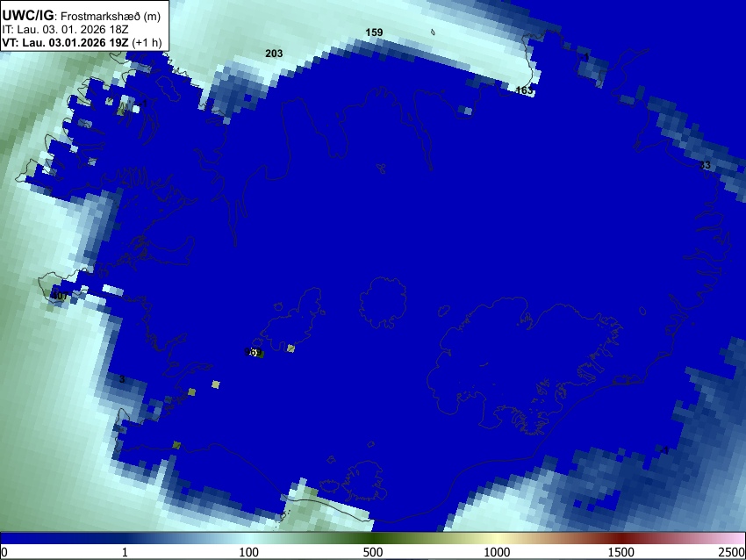This screenshot has height=560, width=746.
Task: Click the map value "33"
Action: point(705,165)
